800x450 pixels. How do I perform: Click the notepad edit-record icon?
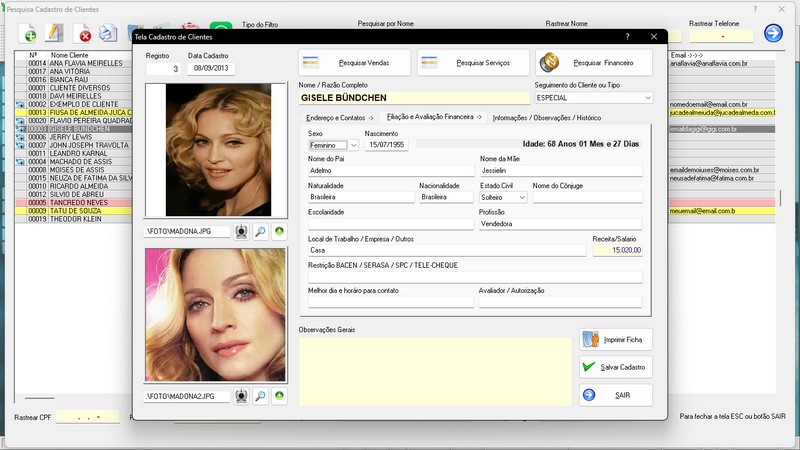pyautogui.click(x=56, y=35)
